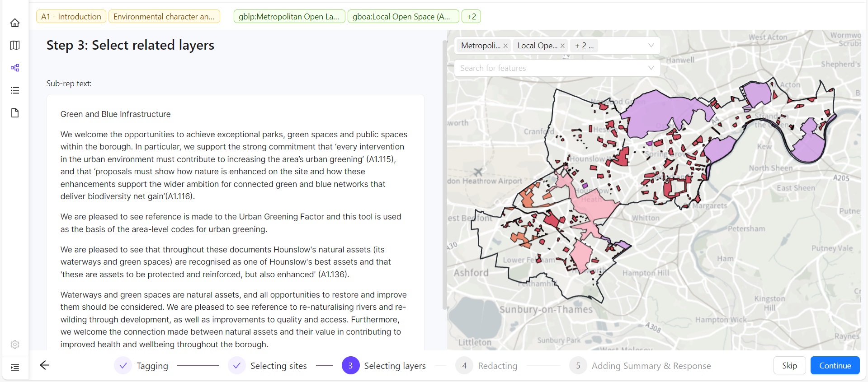
Task: Open the Search for features dropdown
Action: click(x=557, y=68)
